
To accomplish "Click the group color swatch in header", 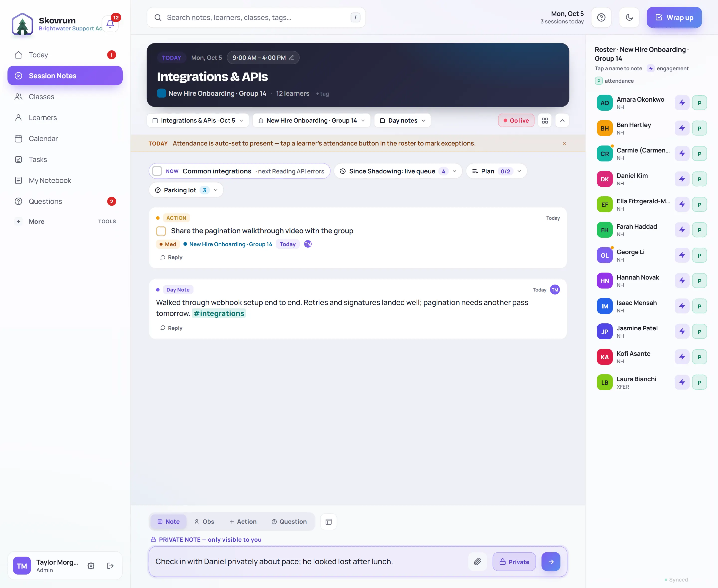I will coord(161,93).
